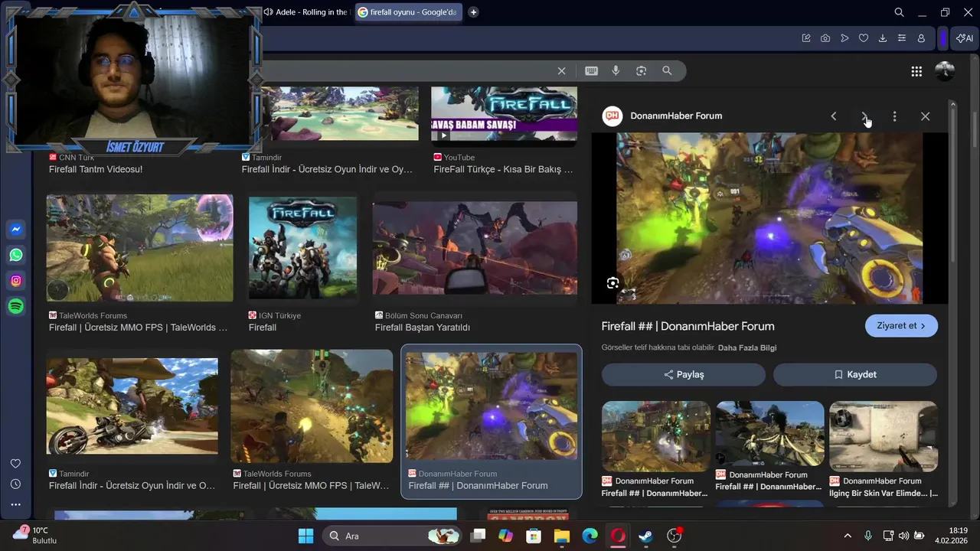Open the Opera flow send icon
This screenshot has width=980, height=551.
(844, 38)
